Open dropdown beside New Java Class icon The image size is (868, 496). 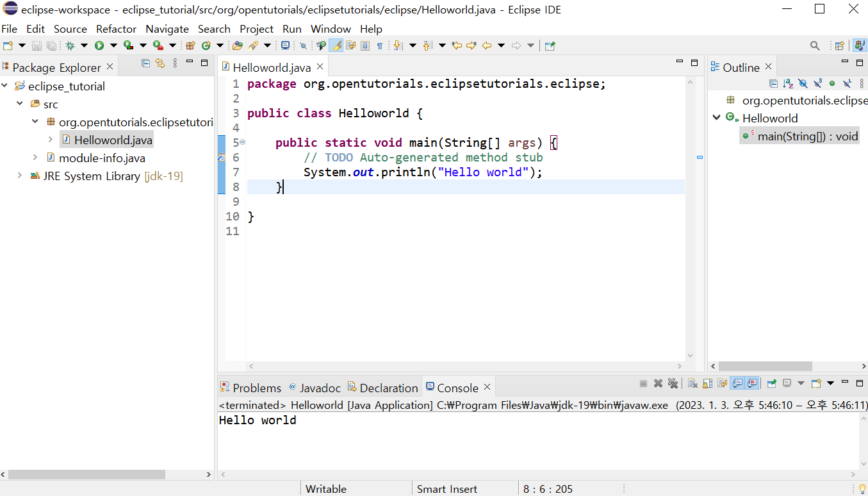click(220, 45)
